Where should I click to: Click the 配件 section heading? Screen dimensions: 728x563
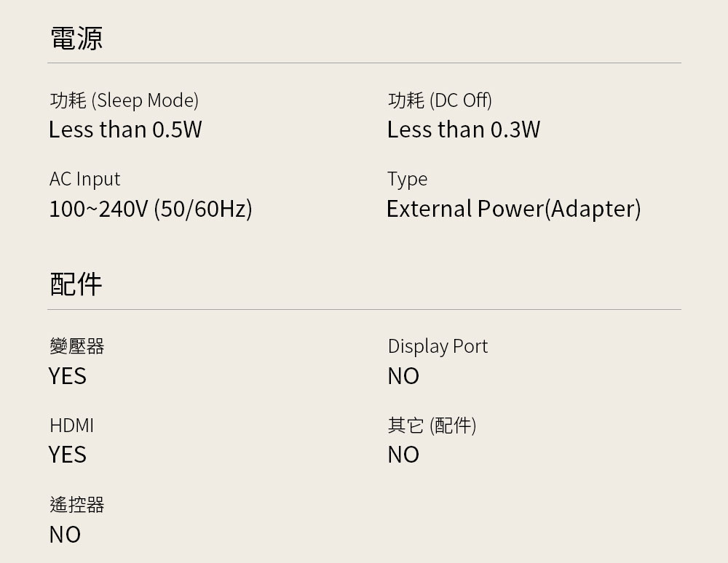coord(76,284)
